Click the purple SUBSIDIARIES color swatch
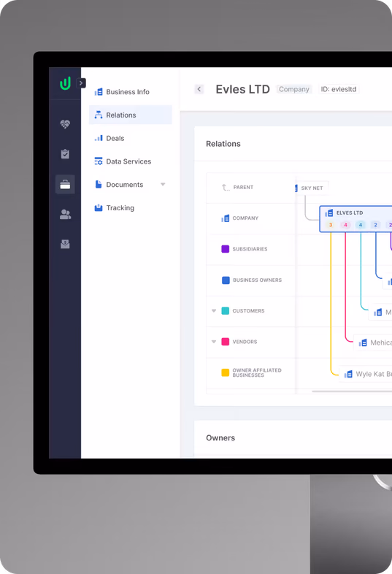The width and height of the screenshot is (392, 574). click(226, 249)
